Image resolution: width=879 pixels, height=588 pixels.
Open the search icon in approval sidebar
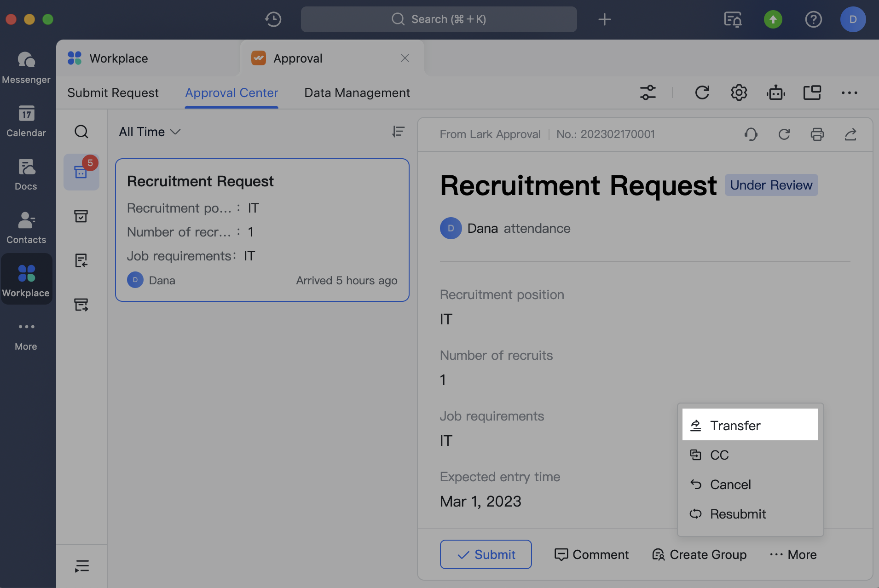tap(81, 132)
